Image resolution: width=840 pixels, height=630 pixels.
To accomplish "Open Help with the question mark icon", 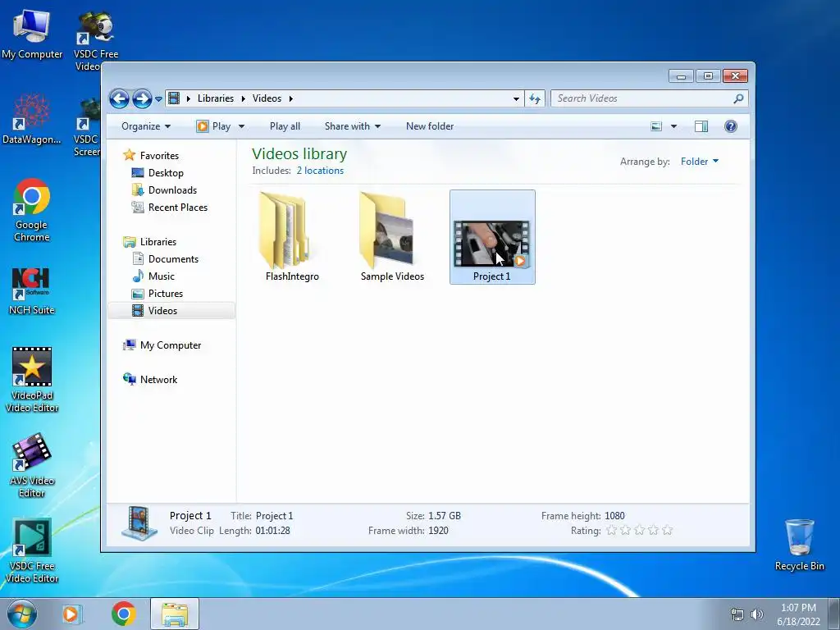I will [731, 126].
